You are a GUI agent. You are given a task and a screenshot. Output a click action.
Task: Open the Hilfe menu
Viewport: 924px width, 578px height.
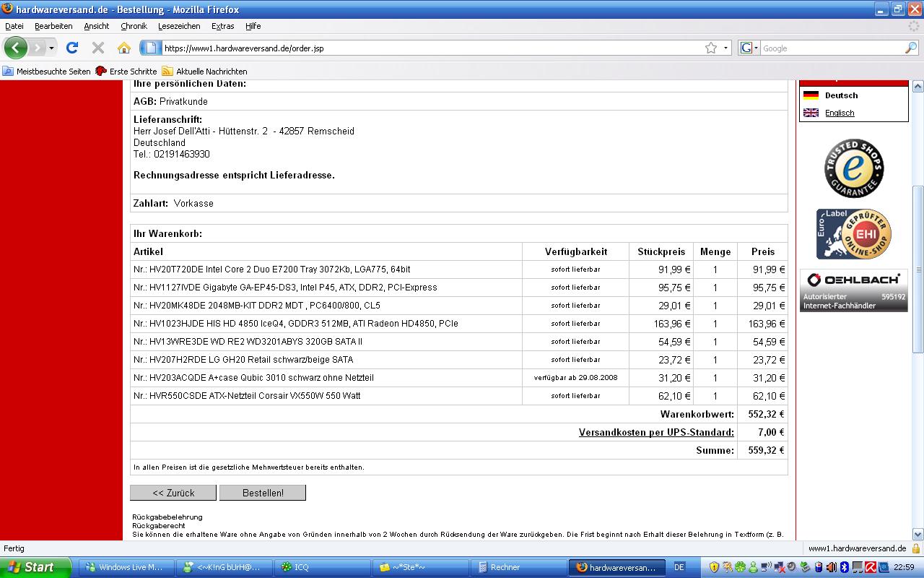[x=253, y=26]
